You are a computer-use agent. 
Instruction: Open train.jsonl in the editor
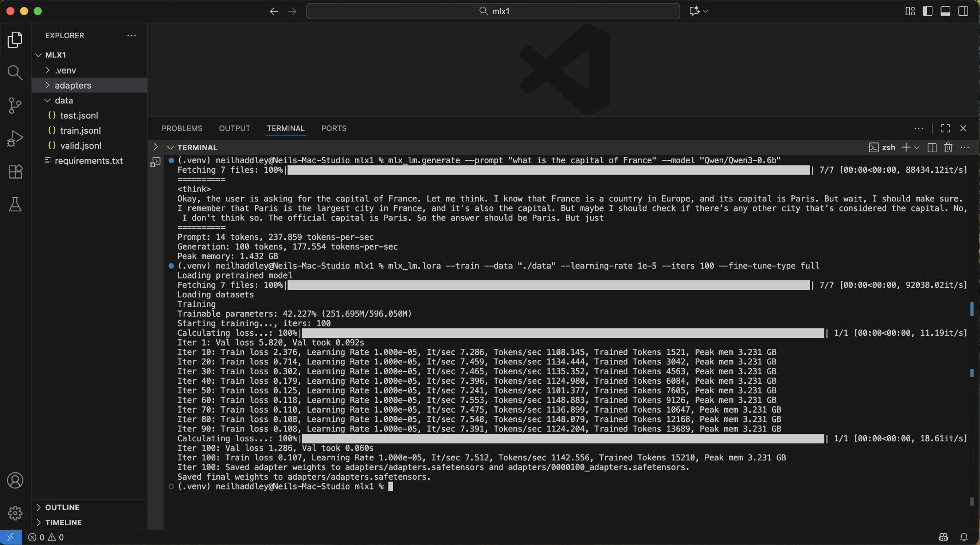(81, 130)
